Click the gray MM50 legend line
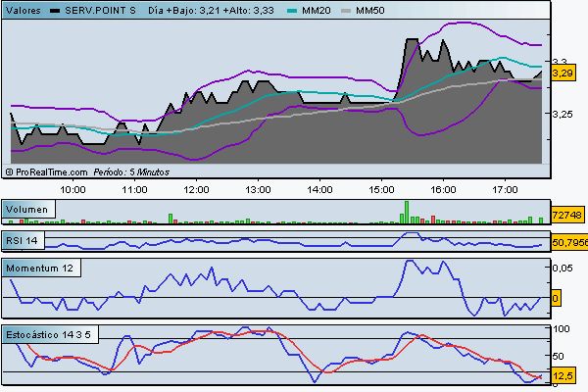Image resolution: width=588 pixels, height=392 pixels. 345,10
